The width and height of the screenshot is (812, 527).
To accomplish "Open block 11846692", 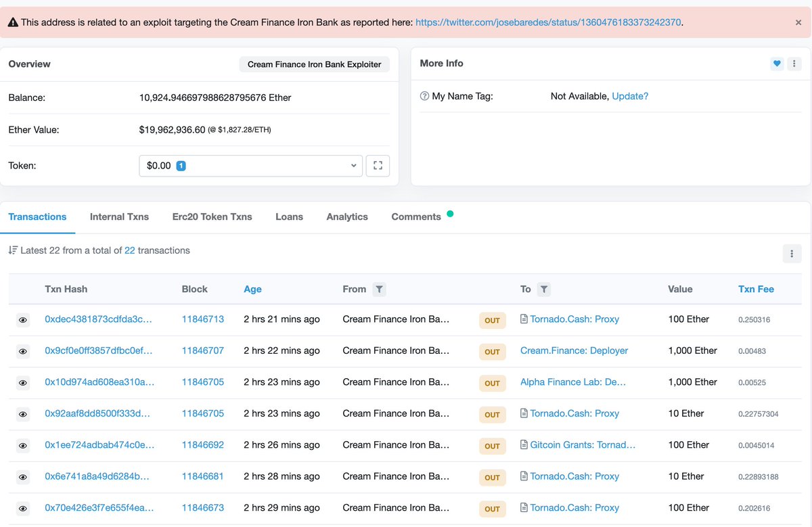I will [x=203, y=444].
